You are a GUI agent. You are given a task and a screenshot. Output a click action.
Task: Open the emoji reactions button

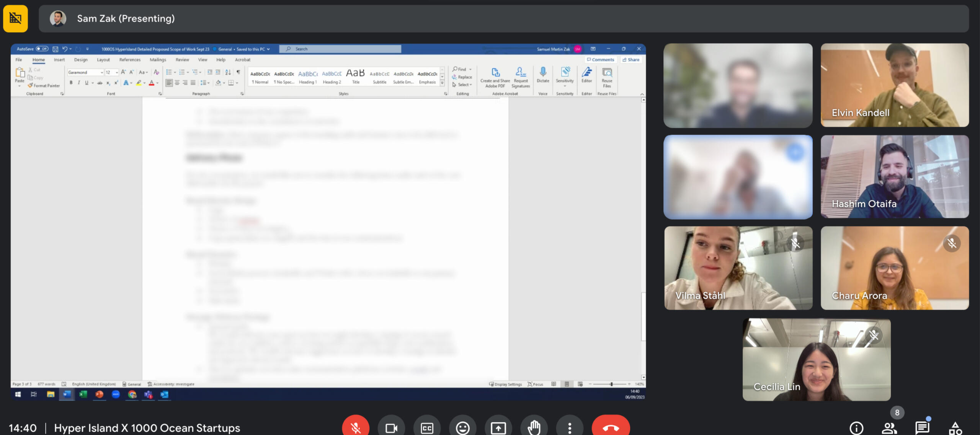[x=462, y=428]
